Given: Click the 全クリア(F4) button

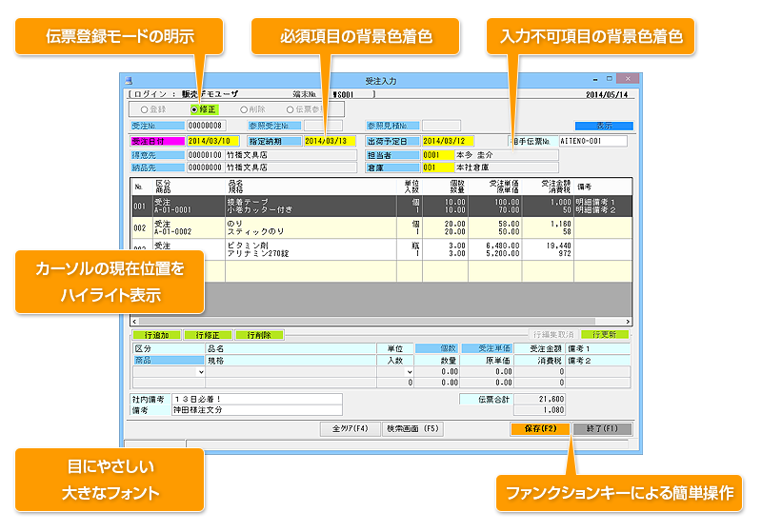Looking at the screenshot, I should coord(350,429).
